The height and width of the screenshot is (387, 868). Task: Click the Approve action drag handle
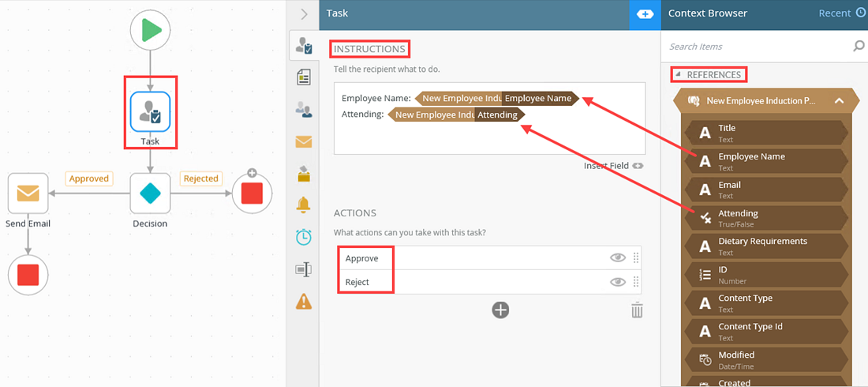coord(635,257)
